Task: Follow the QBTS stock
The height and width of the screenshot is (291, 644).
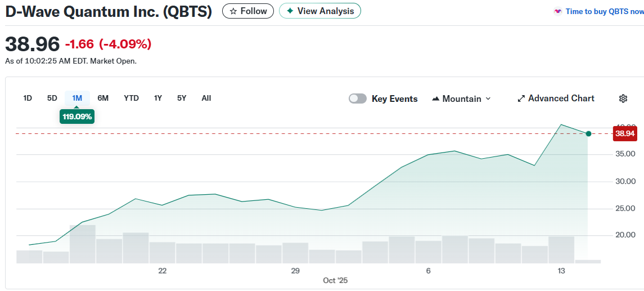Action: coord(248,11)
